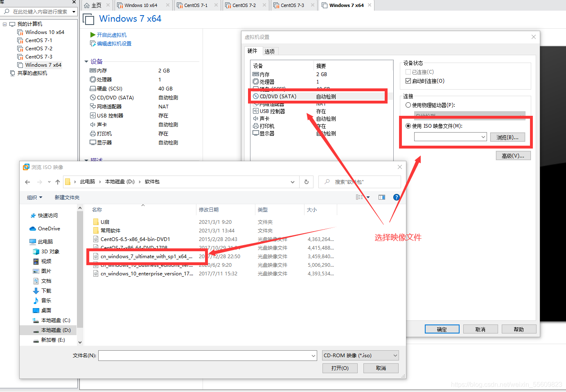
Task: Click the green power-on VM icon
Action: [93, 35]
